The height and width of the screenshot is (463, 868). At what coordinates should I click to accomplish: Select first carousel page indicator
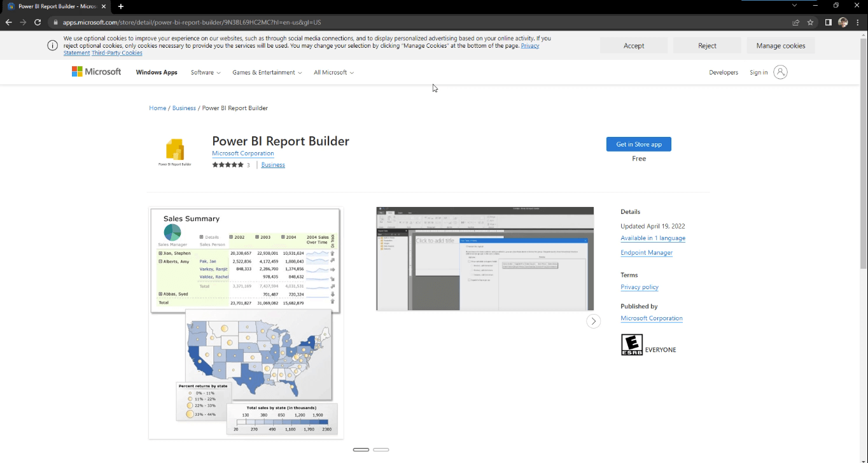pos(361,450)
